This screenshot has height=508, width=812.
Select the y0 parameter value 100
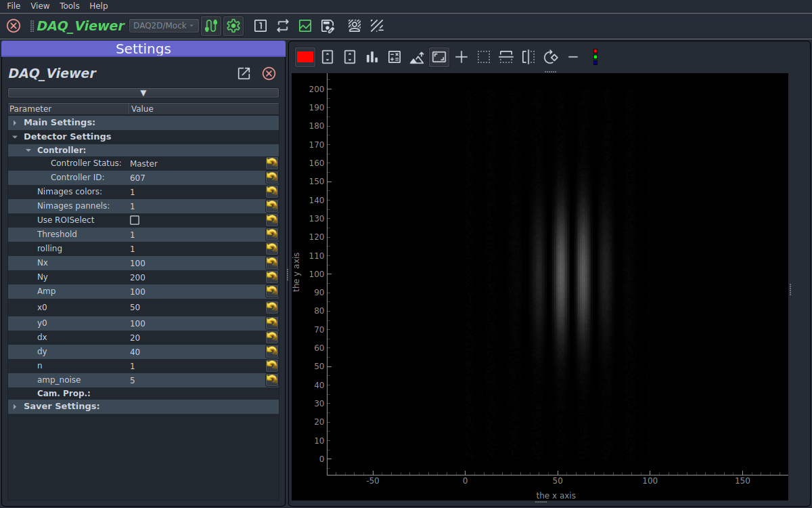[137, 323]
